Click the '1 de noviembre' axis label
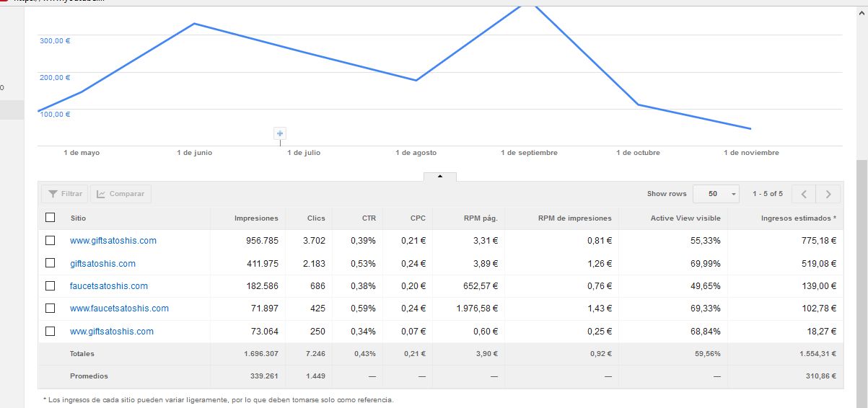Image resolution: width=868 pixels, height=408 pixels. tap(751, 153)
